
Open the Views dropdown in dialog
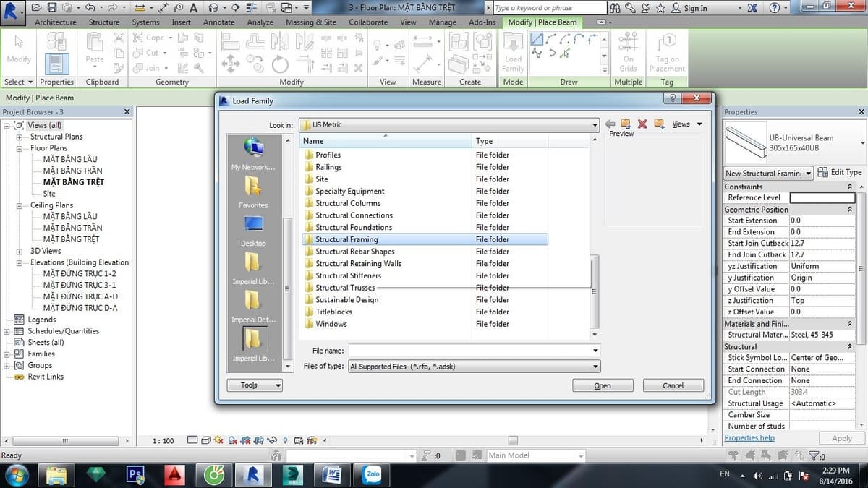pyautogui.click(x=687, y=124)
